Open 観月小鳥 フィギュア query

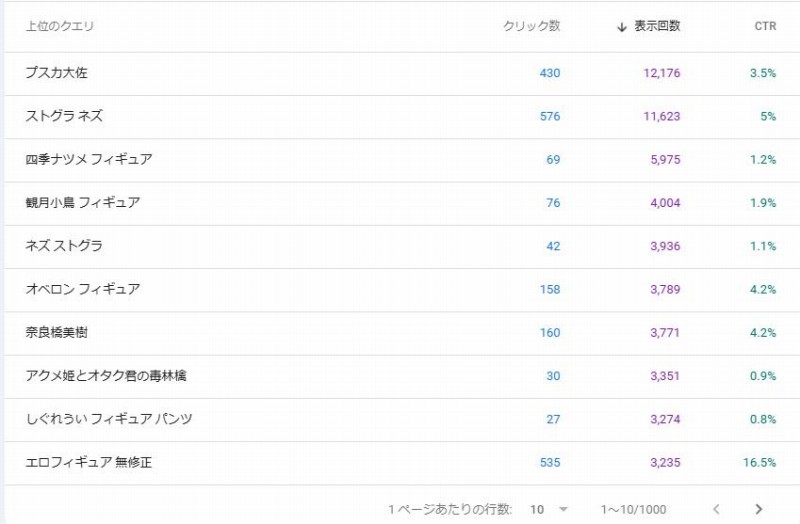pos(83,202)
